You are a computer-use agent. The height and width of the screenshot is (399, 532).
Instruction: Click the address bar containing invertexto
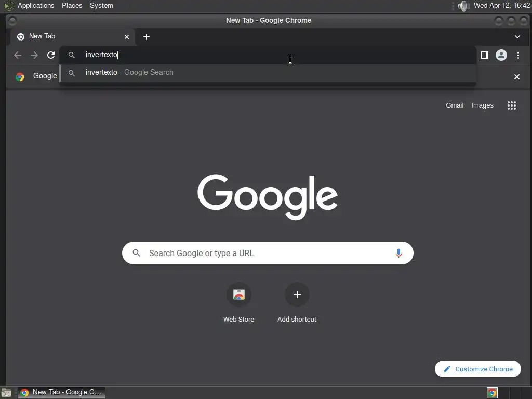[268, 55]
